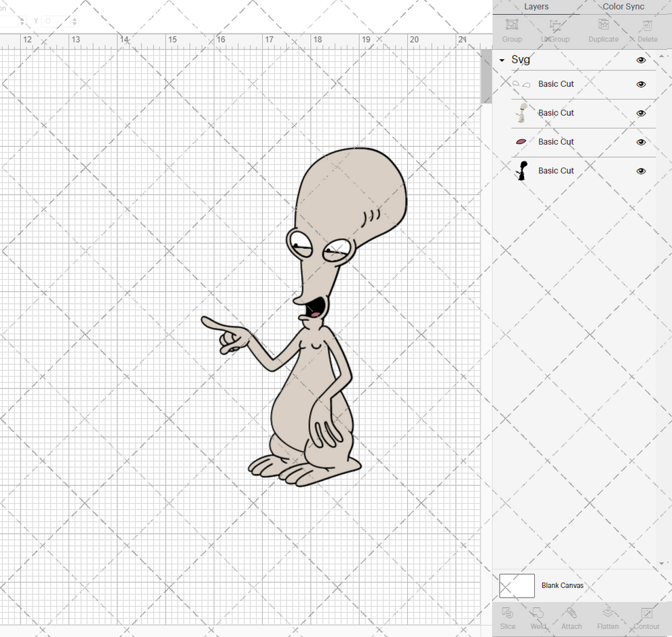Switch to the Layers tab

(536, 7)
